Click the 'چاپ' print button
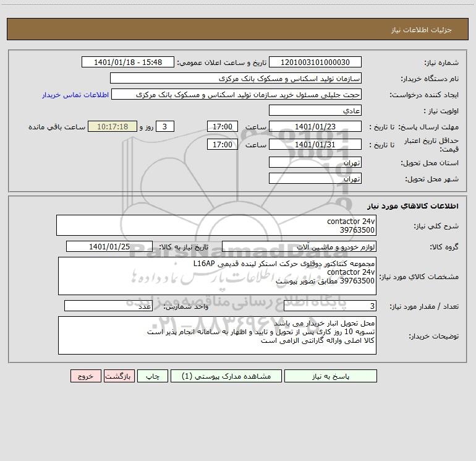Viewport: 476px width, 461px height. 153,376
